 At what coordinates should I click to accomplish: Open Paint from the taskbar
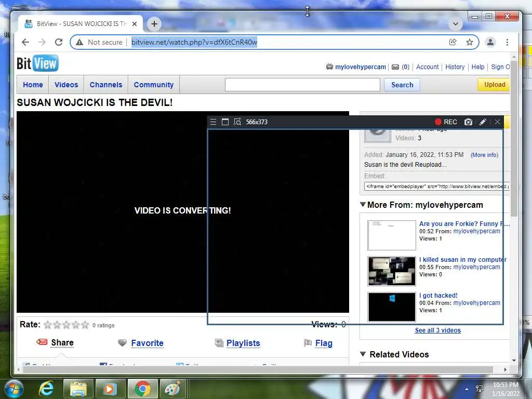click(172, 389)
